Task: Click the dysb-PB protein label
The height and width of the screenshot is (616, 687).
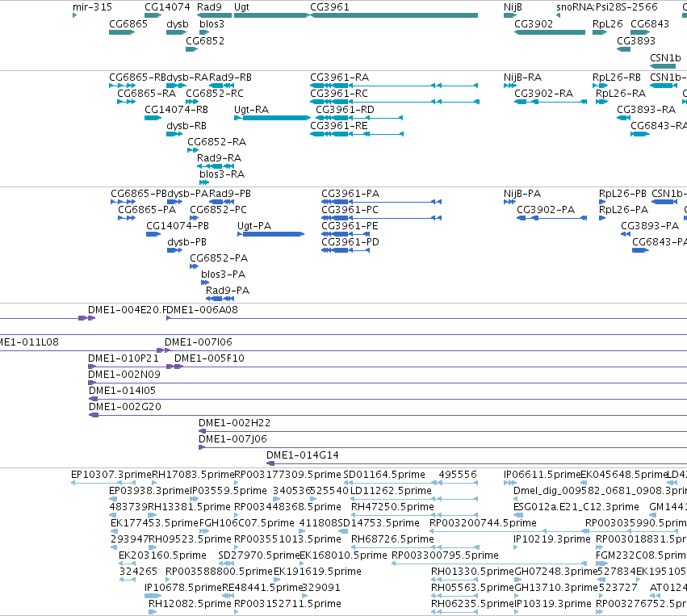Action: [186, 242]
